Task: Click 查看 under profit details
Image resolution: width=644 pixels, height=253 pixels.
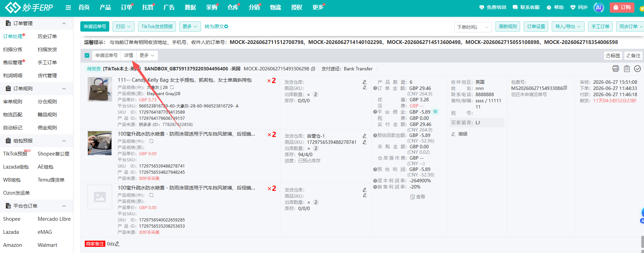Action: click(418, 197)
